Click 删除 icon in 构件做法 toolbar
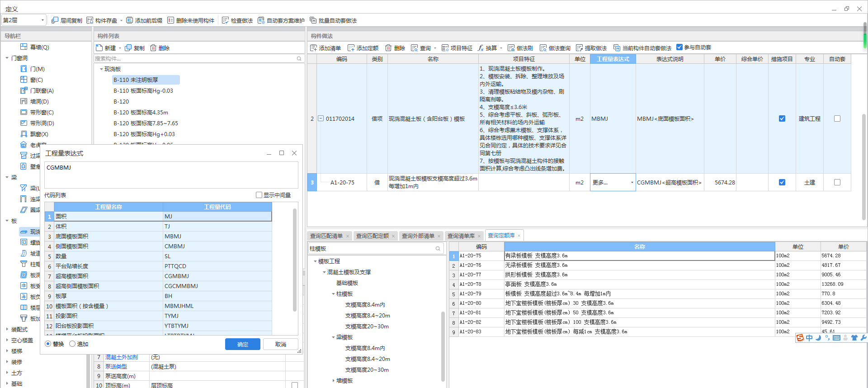The height and width of the screenshot is (388, 868). click(x=388, y=48)
